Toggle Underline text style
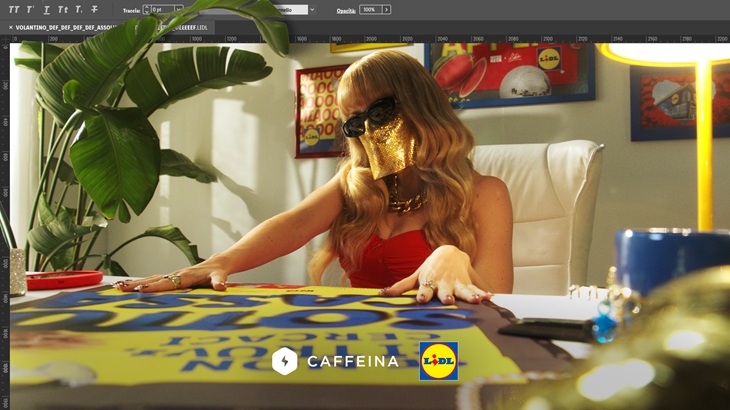 pyautogui.click(x=47, y=10)
